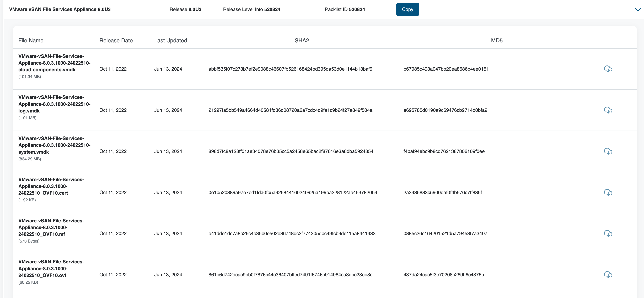Select SHA2 hash starting with 0e1b520389
Screen dimensions: 644x298
click(x=293, y=192)
